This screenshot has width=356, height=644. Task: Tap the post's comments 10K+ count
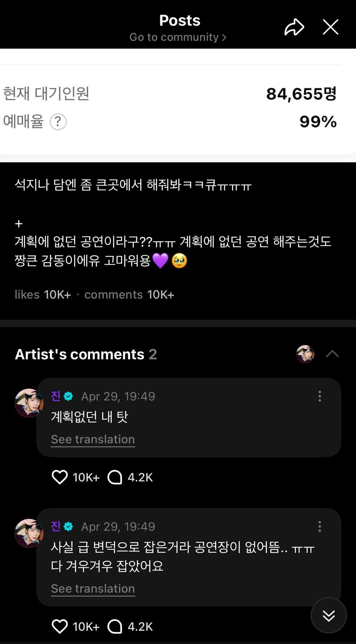point(129,295)
